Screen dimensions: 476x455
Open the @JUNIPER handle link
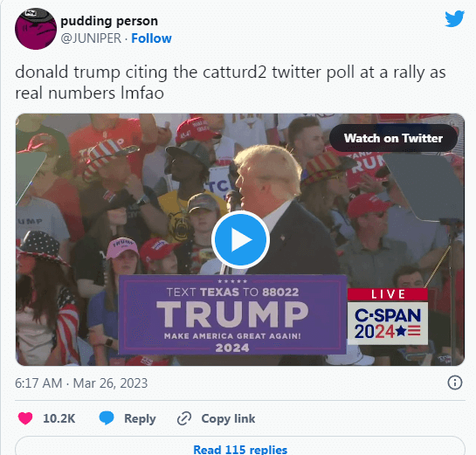point(91,38)
